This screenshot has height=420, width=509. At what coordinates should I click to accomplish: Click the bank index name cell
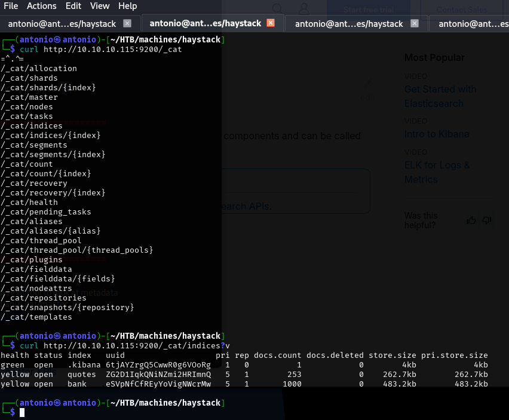point(77,384)
